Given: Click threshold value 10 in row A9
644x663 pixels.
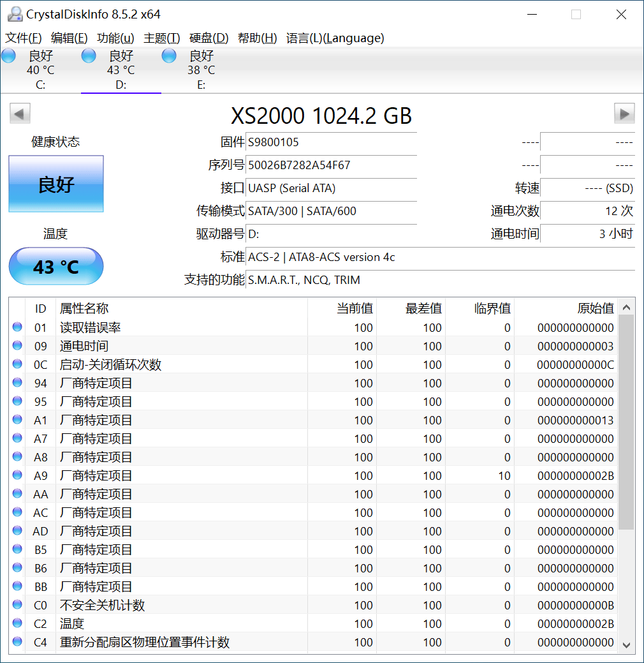Looking at the screenshot, I should pyautogui.click(x=504, y=476).
